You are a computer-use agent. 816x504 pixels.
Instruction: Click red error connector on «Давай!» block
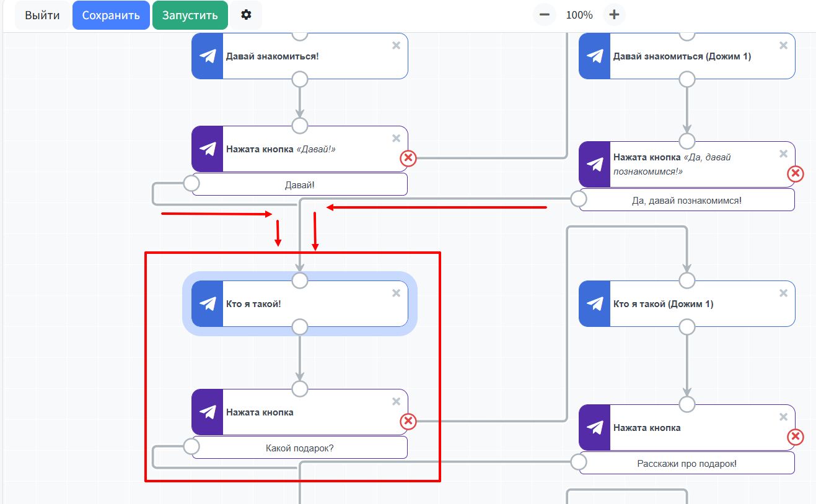pos(408,159)
